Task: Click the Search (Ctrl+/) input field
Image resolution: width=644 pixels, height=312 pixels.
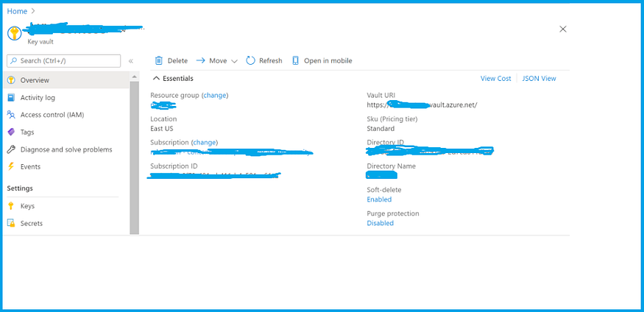Action: 63,61
